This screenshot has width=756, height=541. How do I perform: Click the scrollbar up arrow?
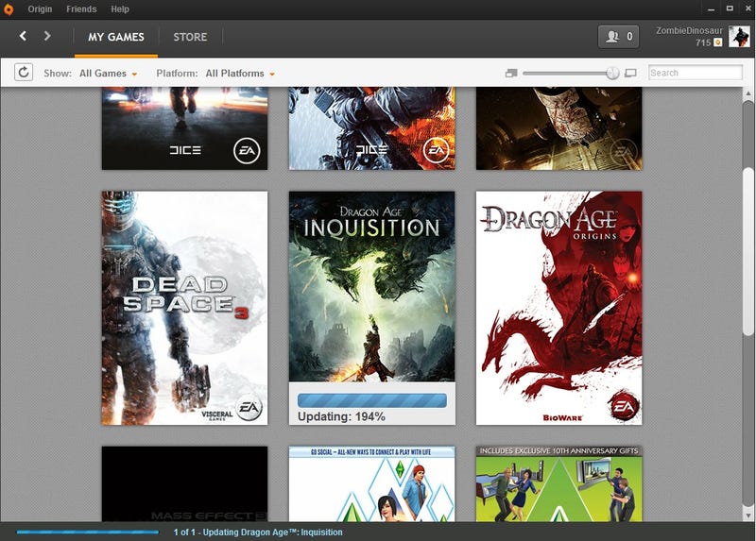747,93
